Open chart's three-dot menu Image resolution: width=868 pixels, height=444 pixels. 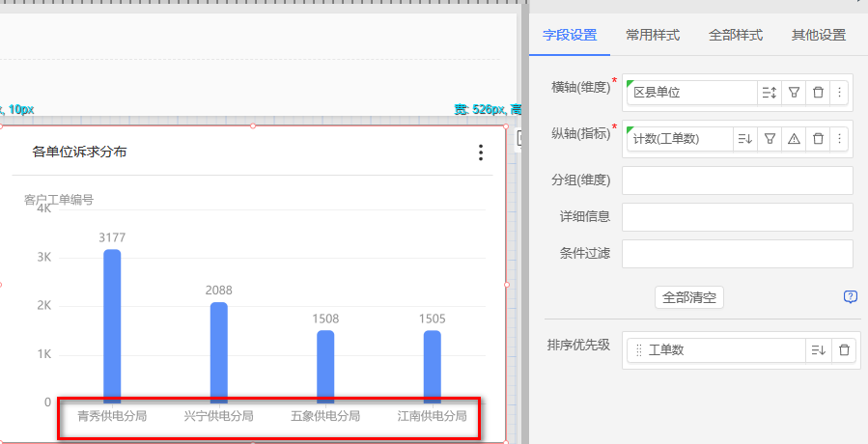pos(481,153)
